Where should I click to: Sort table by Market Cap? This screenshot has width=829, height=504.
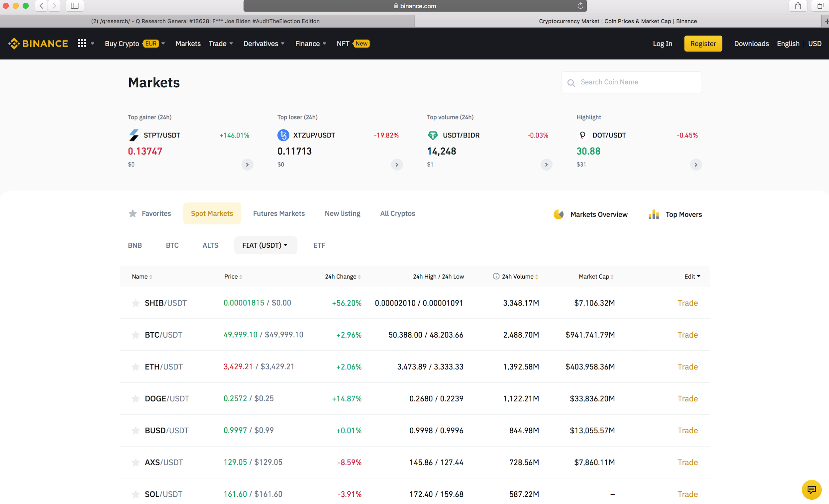[x=596, y=277]
